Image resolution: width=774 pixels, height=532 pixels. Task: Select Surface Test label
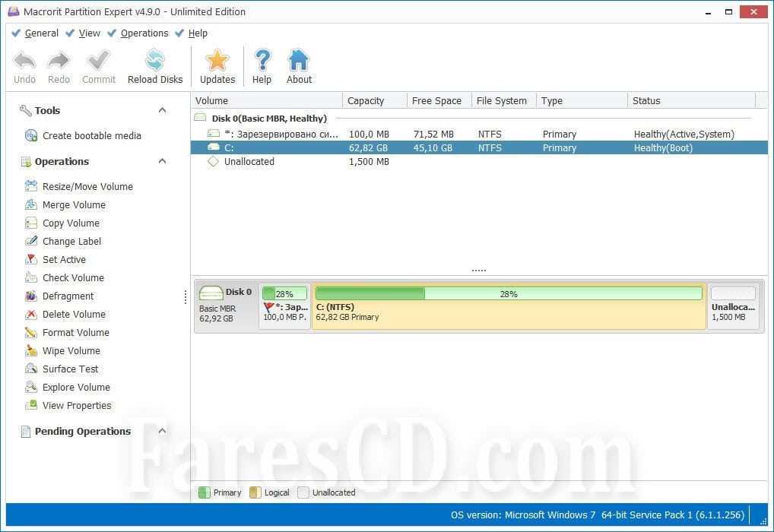[70, 369]
